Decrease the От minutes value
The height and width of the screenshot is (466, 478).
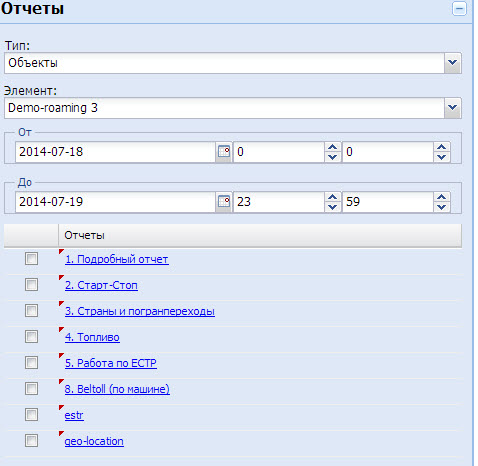[442, 157]
